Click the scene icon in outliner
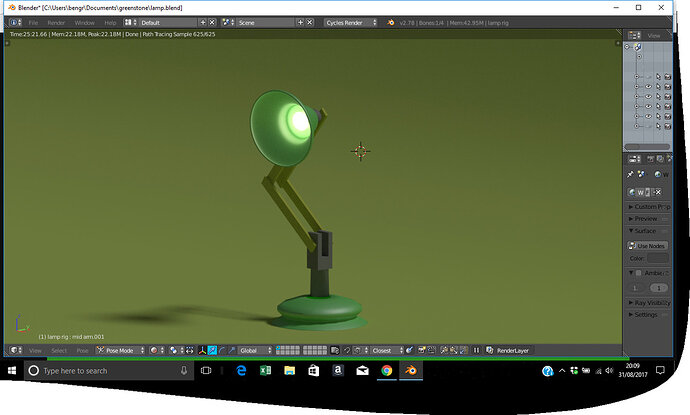Screen dimensions: 690x415 coord(638,47)
